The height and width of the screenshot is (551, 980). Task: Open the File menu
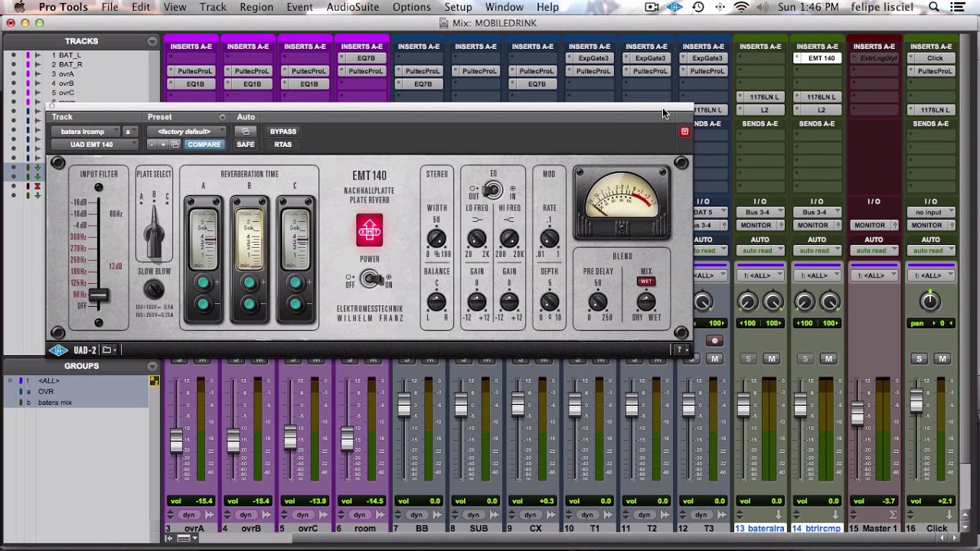click(109, 7)
